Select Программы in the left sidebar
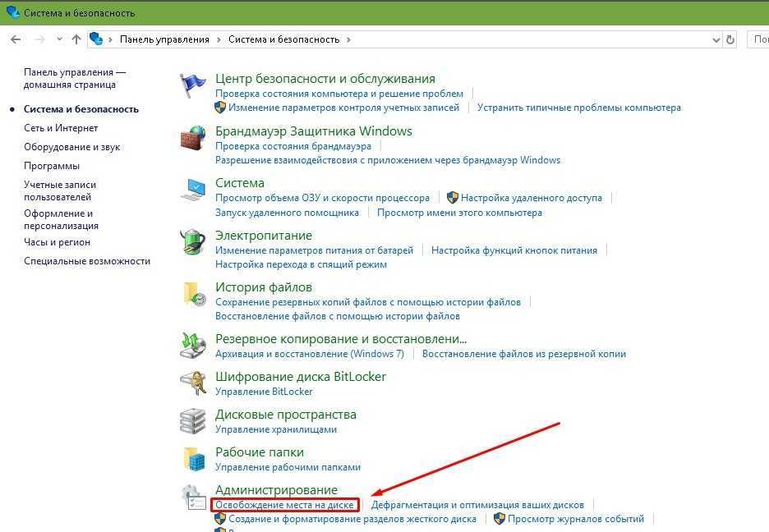The width and height of the screenshot is (769, 532). 51,166
